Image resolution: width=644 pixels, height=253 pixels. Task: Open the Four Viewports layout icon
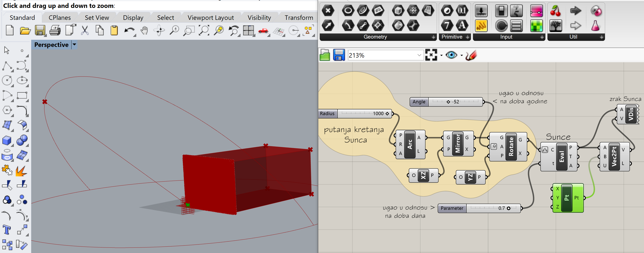coord(249,30)
